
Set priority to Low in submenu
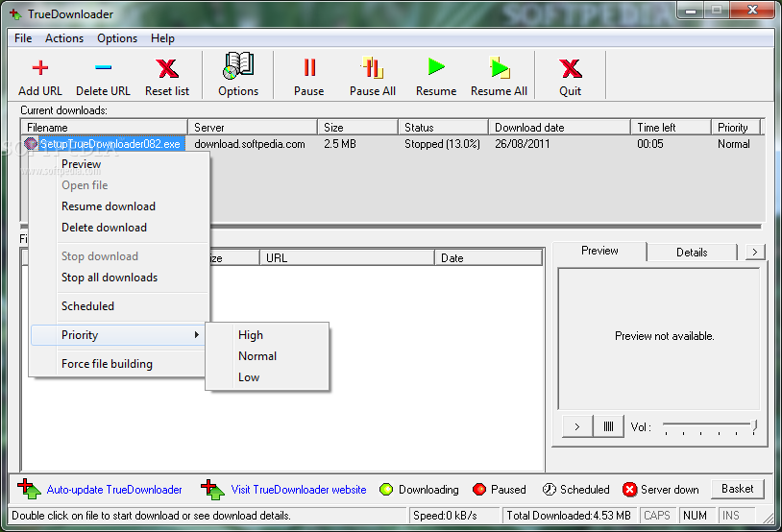tap(267, 377)
